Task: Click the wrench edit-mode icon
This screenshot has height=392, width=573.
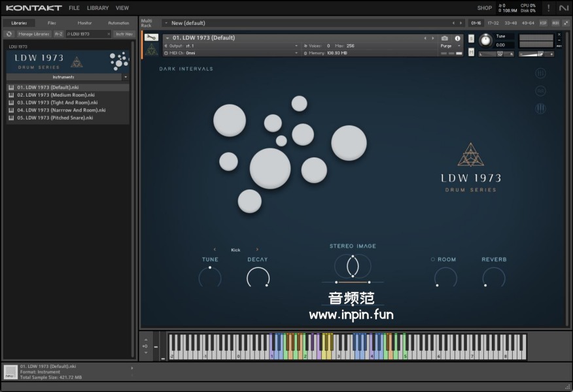Action: point(151,38)
